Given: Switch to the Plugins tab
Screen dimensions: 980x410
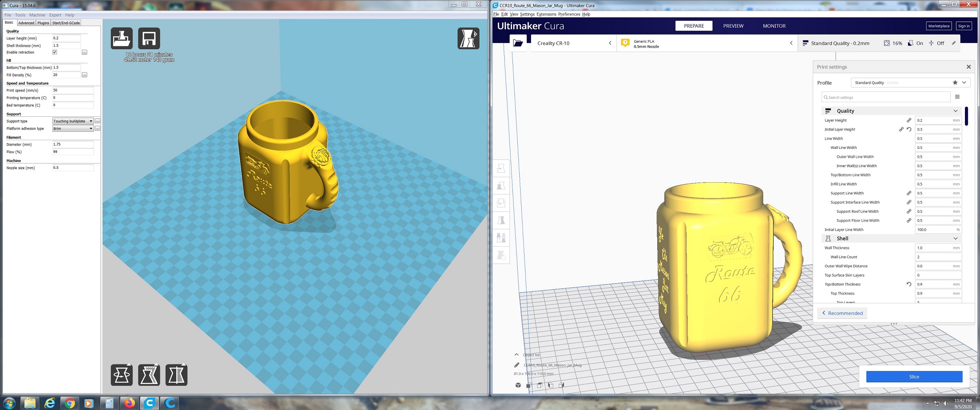Looking at the screenshot, I should pos(43,23).
